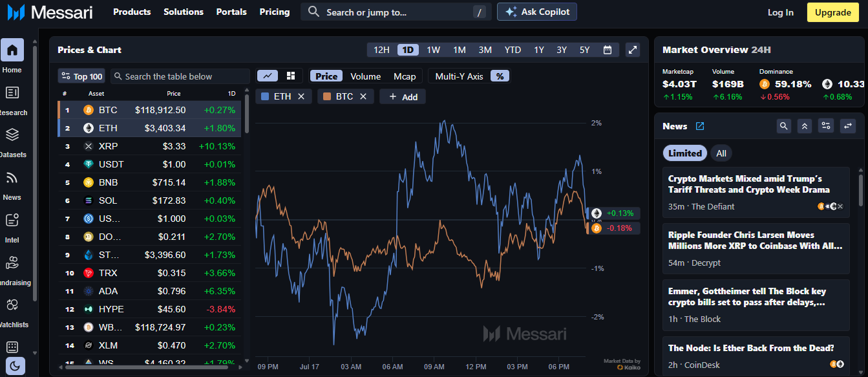Click the yellow Upgrade button

pyautogui.click(x=833, y=12)
